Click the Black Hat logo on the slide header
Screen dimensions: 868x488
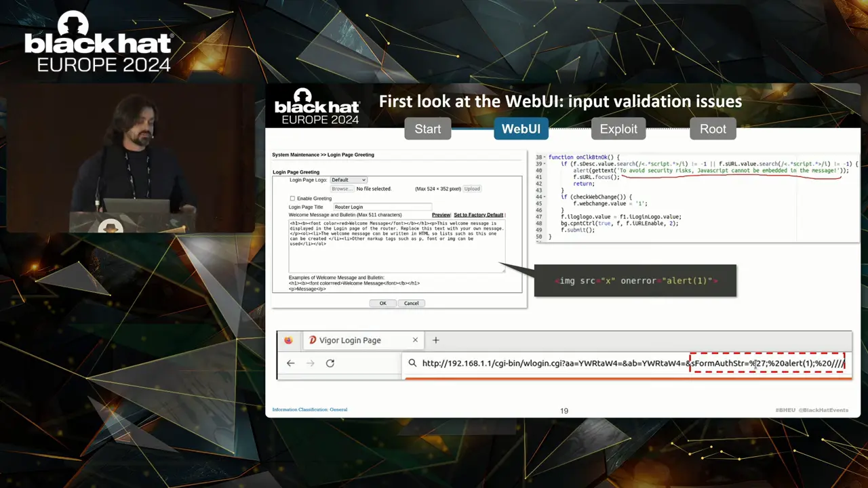[317, 107]
